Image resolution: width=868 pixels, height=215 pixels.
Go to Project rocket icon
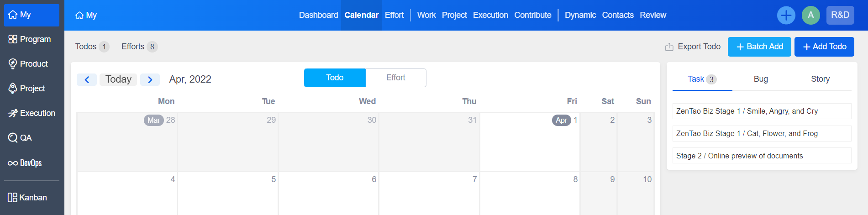coord(13,89)
